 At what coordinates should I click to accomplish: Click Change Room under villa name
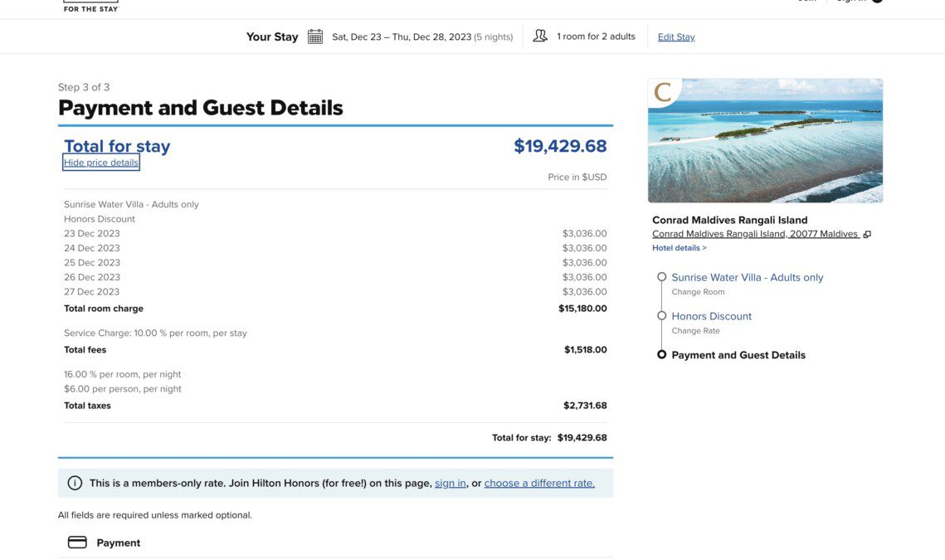pyautogui.click(x=698, y=292)
